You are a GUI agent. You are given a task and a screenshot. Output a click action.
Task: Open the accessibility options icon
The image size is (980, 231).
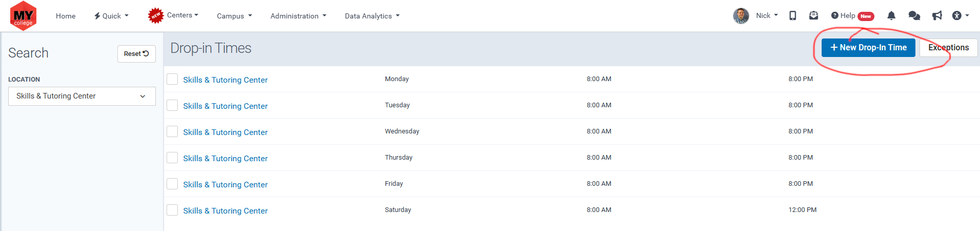tap(957, 16)
